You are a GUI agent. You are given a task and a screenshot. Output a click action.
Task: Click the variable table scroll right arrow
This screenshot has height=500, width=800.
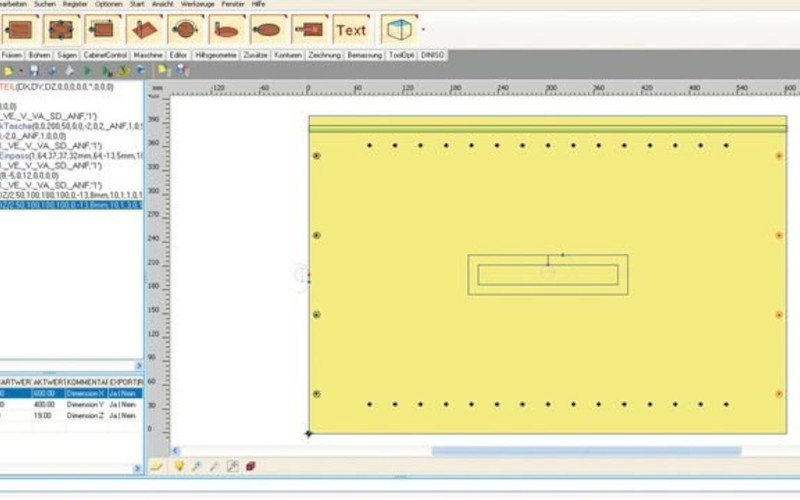click(x=137, y=468)
